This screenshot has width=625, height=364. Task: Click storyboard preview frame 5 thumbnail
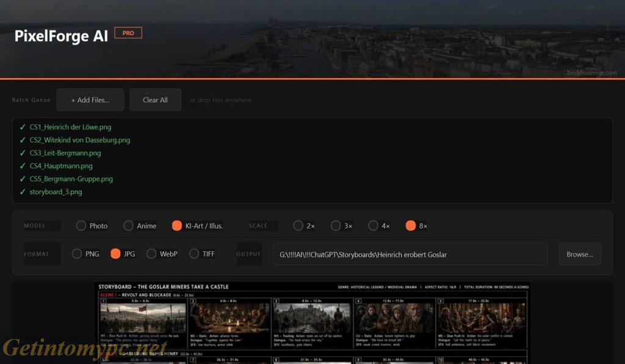point(482,318)
